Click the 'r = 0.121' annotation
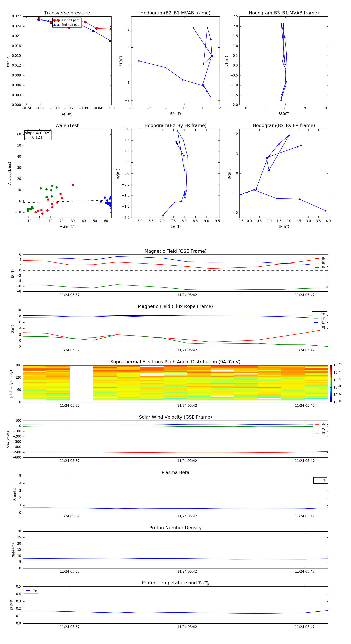This screenshot has width=351, height=644. pyautogui.click(x=34, y=137)
